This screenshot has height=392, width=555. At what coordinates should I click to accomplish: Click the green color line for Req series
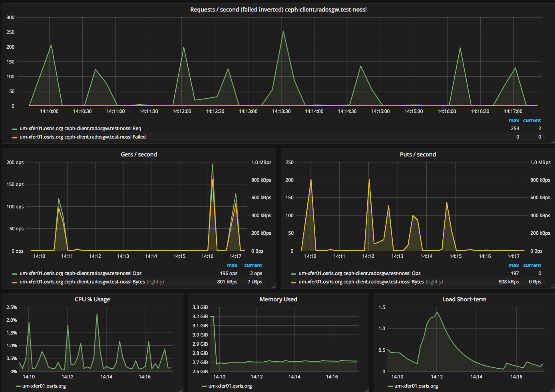click(14, 129)
